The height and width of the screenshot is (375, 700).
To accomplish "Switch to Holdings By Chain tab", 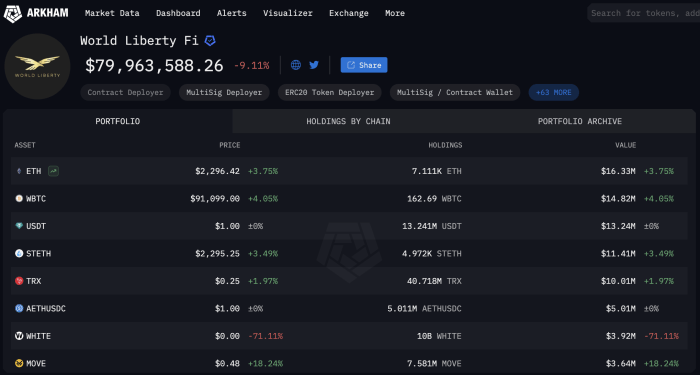I will 348,121.
